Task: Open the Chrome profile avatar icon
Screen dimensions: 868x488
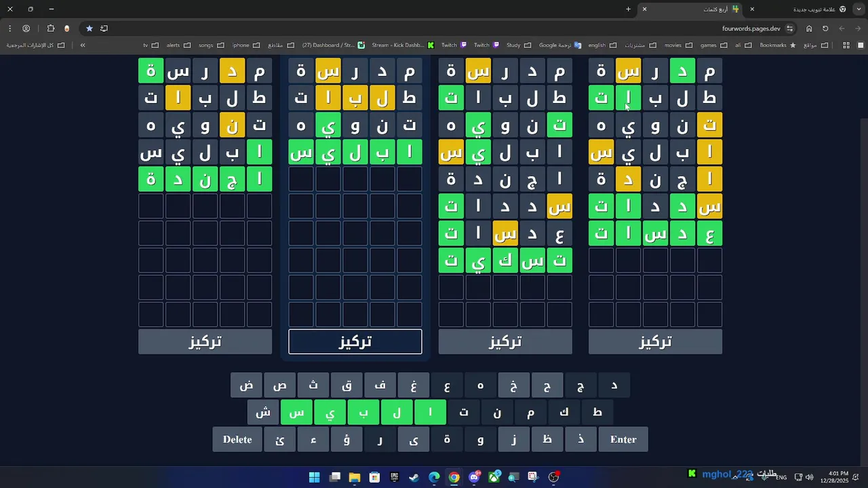Action: coord(26,28)
